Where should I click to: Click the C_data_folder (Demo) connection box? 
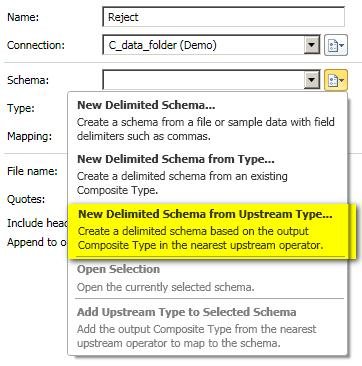tap(211, 45)
